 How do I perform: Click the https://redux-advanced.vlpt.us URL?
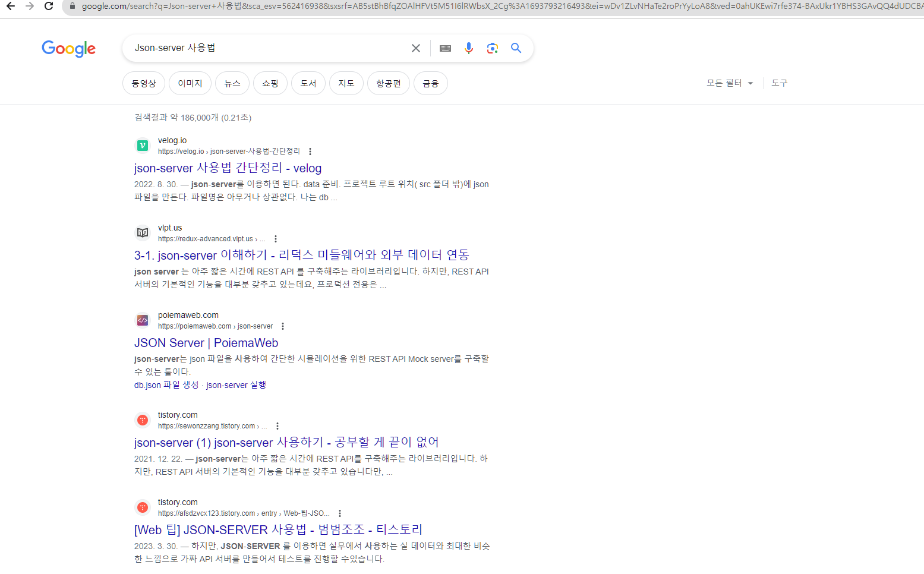(212, 239)
